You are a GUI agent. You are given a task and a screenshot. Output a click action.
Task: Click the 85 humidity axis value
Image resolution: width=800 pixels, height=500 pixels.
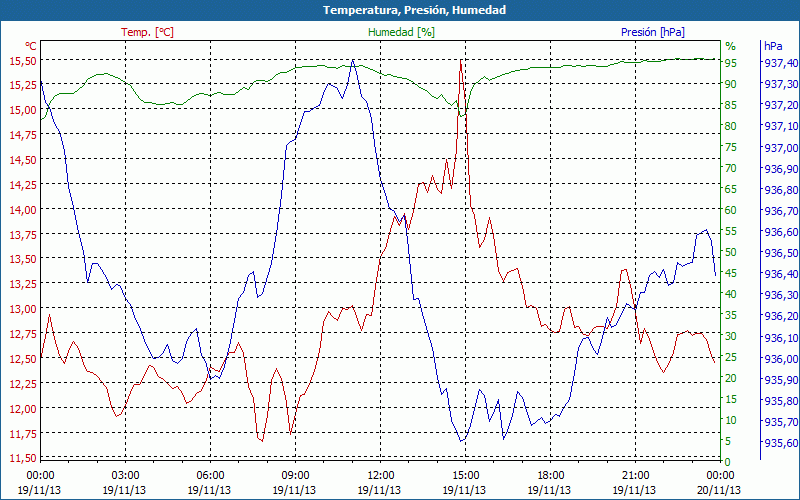(x=731, y=106)
